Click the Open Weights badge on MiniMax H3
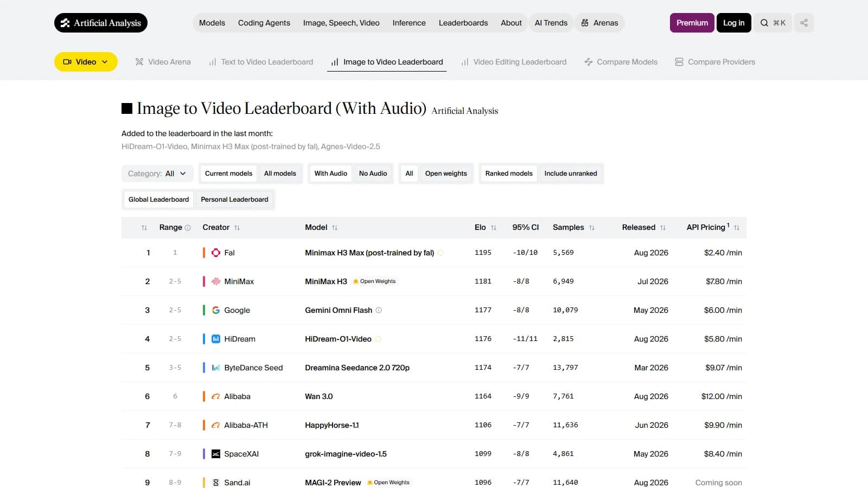Screen dimensions: 868x488 click(374, 281)
